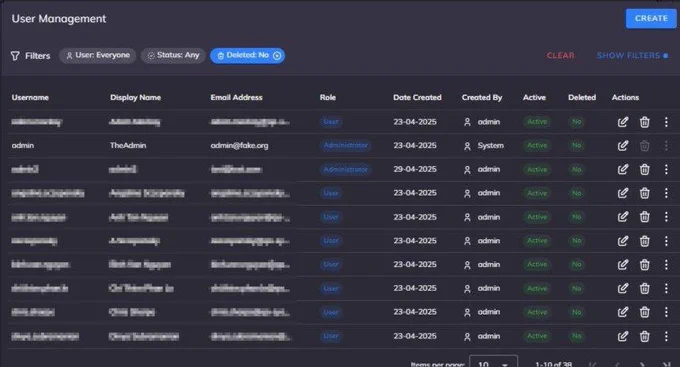This screenshot has width=680, height=367.
Task: Click the admin@fake.org email cell
Action: (x=239, y=146)
